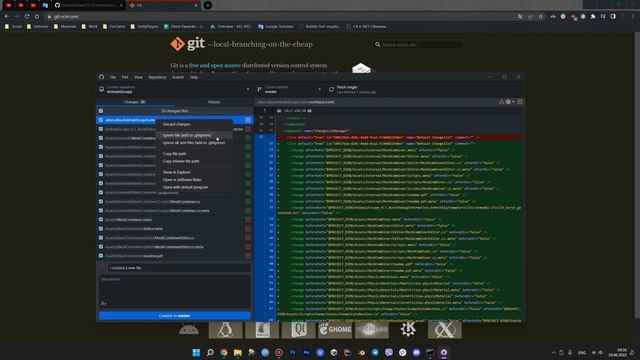Viewport: 640px width, 360px height.
Task: Open the UnityPlugins bookmark folder
Action: pyautogui.click(x=144, y=26)
